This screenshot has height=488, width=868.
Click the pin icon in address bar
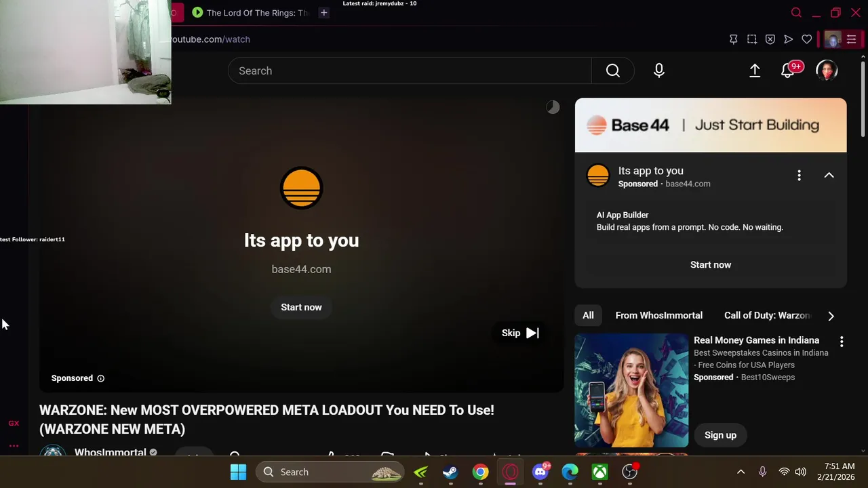[733, 39]
